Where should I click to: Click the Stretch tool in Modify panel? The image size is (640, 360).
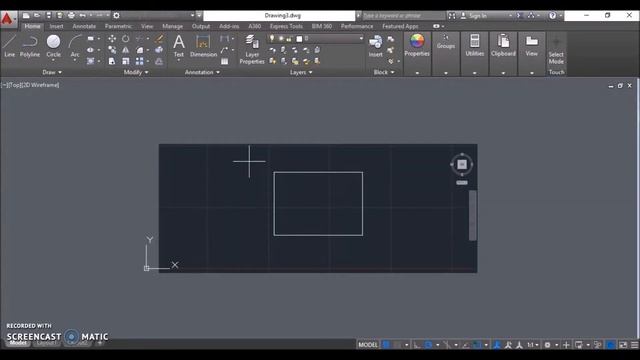(x=112, y=61)
